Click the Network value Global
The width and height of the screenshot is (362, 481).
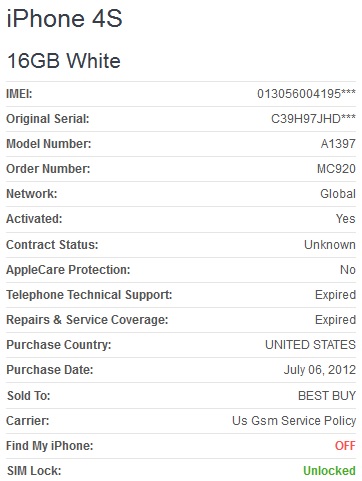338,194
